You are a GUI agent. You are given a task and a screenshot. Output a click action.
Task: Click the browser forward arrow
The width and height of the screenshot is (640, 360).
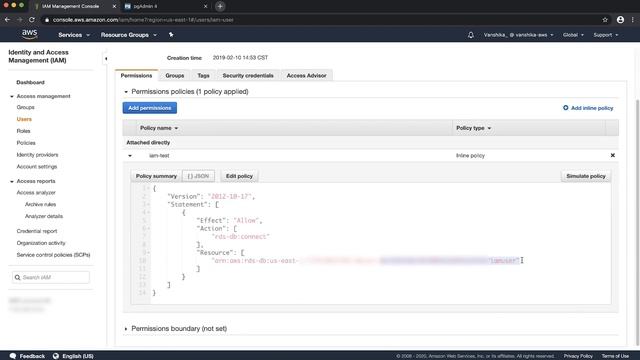pyautogui.click(x=19, y=20)
